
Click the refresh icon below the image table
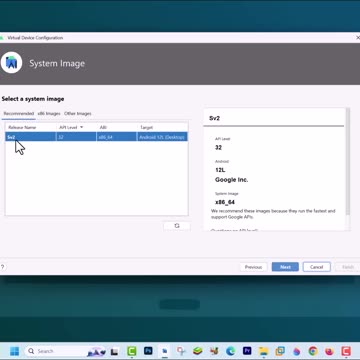coord(177,226)
